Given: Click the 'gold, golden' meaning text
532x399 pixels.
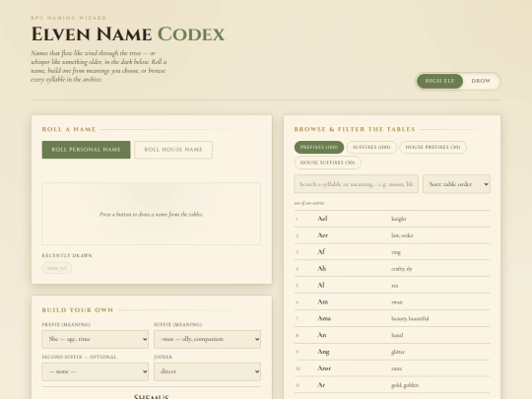Looking at the screenshot, I should (x=405, y=385).
